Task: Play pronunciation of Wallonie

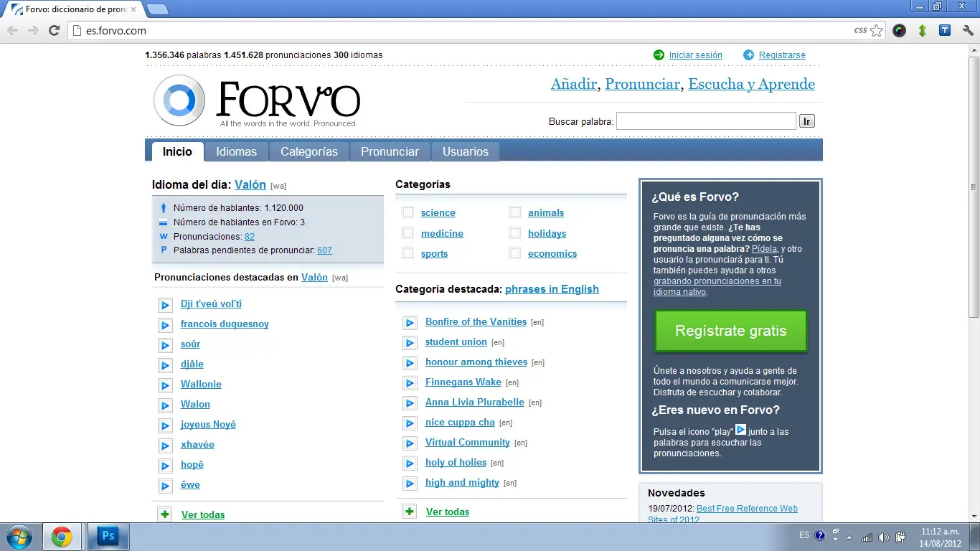Action: [165, 385]
